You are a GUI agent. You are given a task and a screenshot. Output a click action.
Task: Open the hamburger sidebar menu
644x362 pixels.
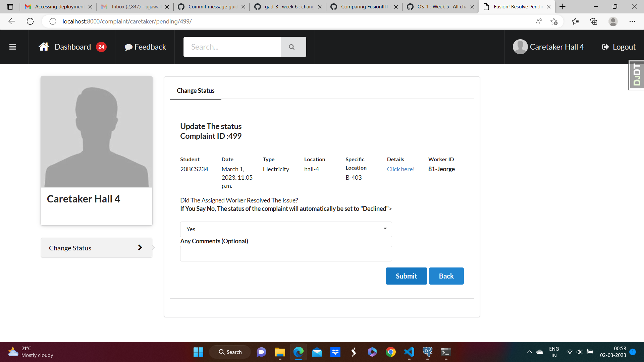[x=13, y=47]
